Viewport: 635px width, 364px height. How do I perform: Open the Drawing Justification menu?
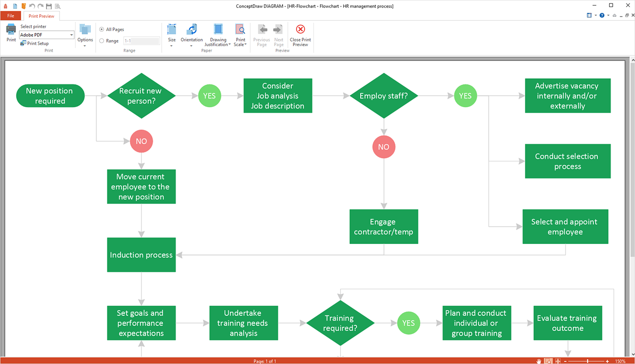(218, 35)
